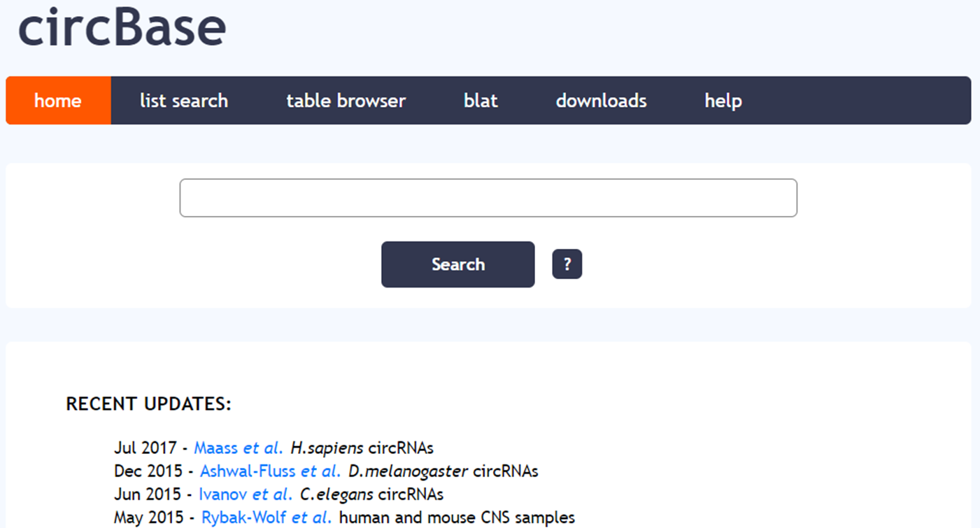Viewport: 980px width, 528px height.
Task: Open the help tab
Action: pyautogui.click(x=723, y=101)
